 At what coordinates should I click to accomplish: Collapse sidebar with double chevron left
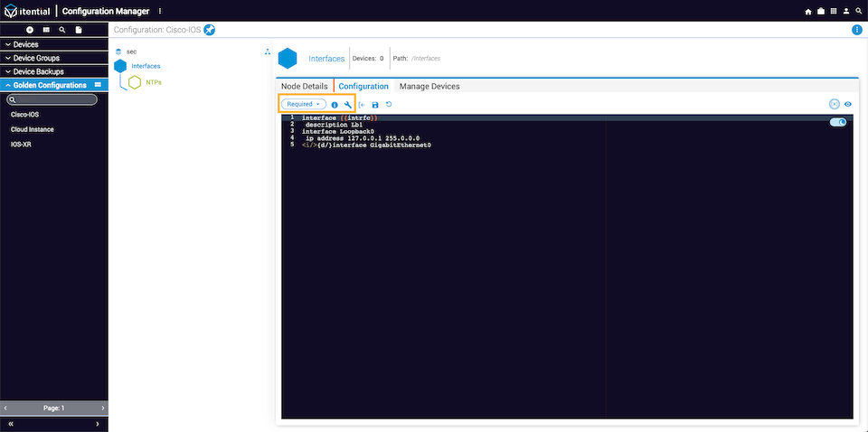click(11, 424)
